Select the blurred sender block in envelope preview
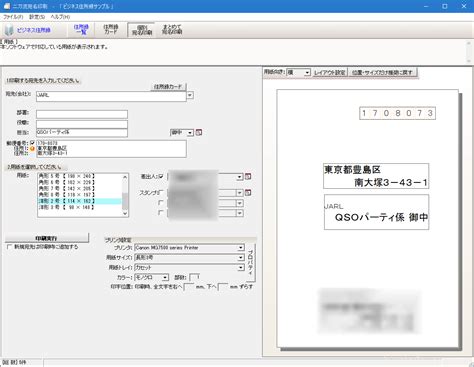Screen dimensions: 474x367 click(x=369, y=312)
